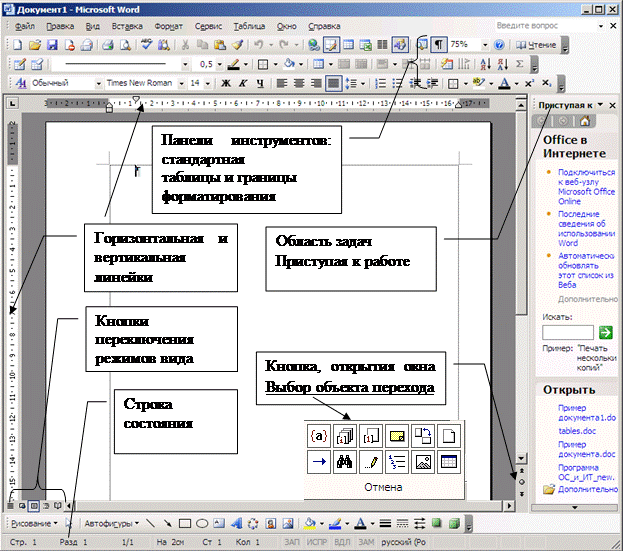The height and width of the screenshot is (551, 623).
Task: Browse by Field {a} icon
Action: pyautogui.click(x=319, y=436)
